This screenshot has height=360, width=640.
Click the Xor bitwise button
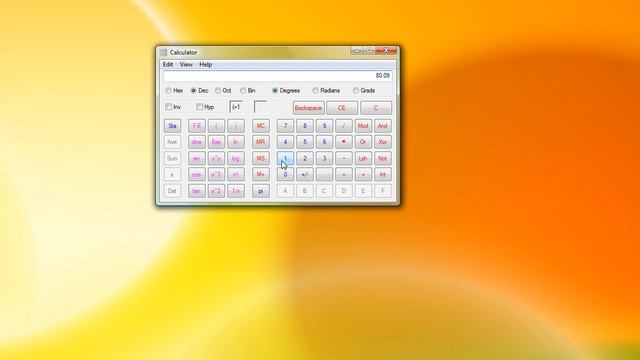pyautogui.click(x=383, y=142)
